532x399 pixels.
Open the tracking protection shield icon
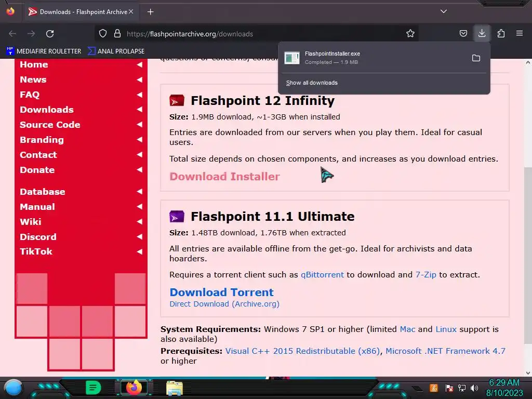point(103,34)
